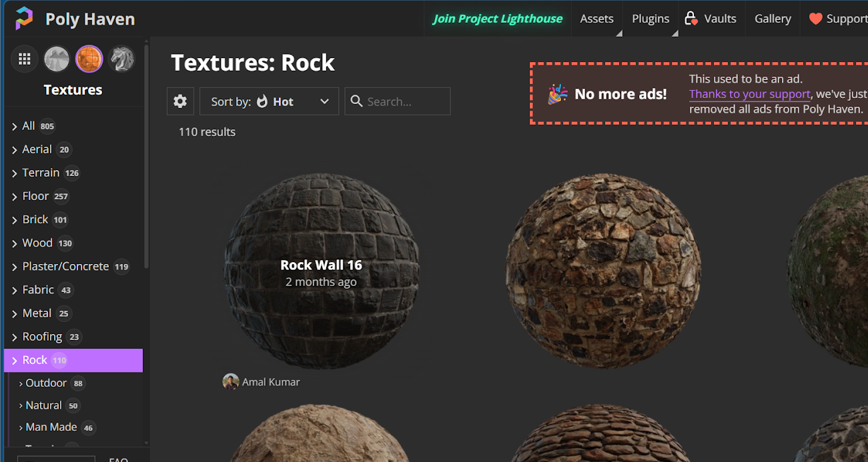Click the 805 count badge
This screenshot has height=462, width=868.
(47, 127)
